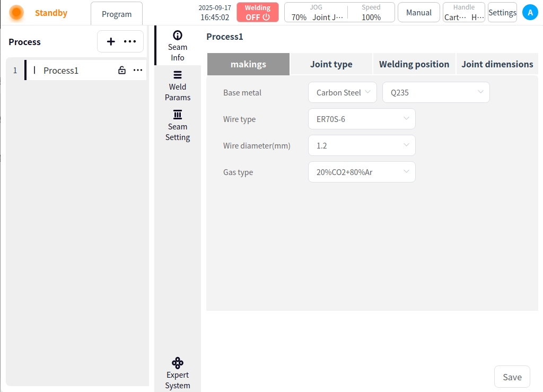Open the Process panel more options menu
The image size is (543, 392).
tap(130, 42)
